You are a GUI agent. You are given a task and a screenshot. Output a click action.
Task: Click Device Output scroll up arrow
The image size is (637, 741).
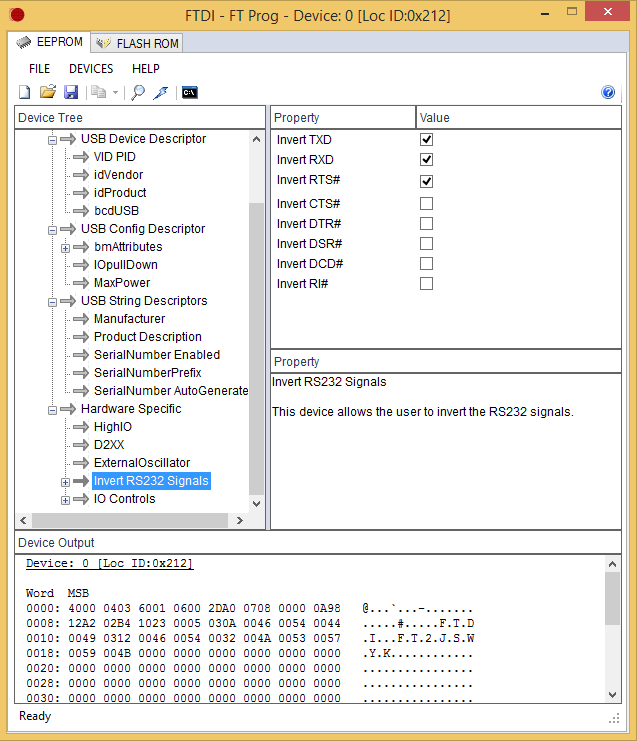click(x=612, y=564)
